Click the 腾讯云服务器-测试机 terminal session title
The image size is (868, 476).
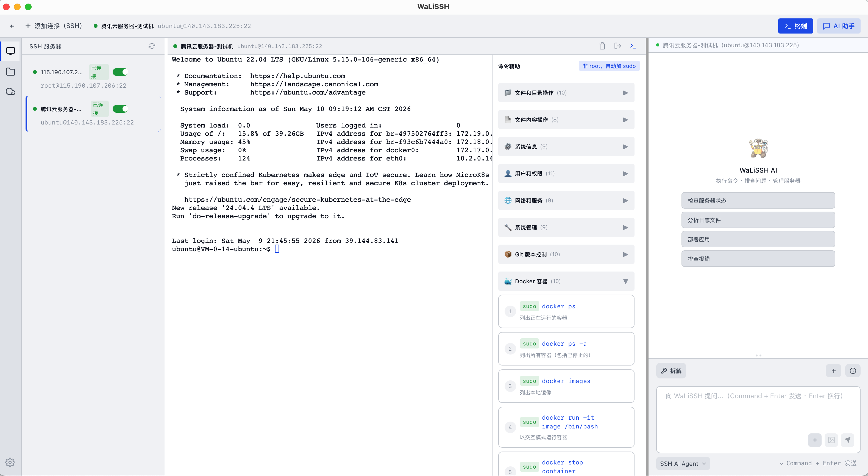(207, 46)
